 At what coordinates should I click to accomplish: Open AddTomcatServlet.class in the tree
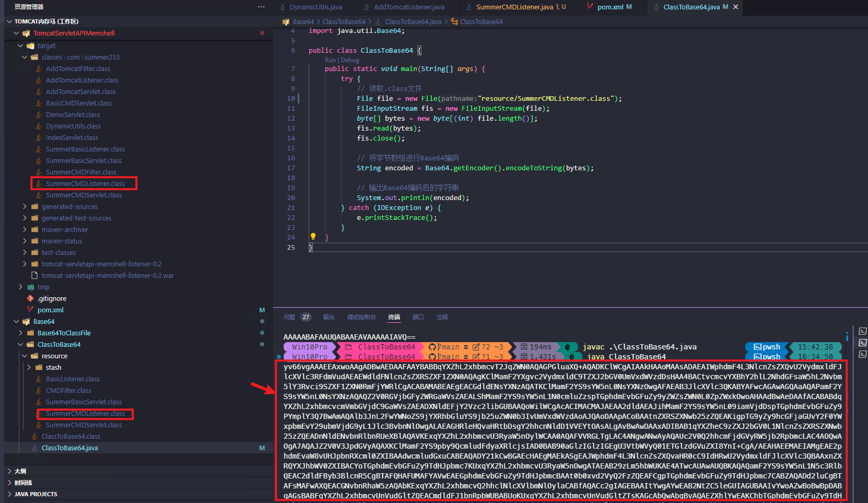tap(80, 91)
